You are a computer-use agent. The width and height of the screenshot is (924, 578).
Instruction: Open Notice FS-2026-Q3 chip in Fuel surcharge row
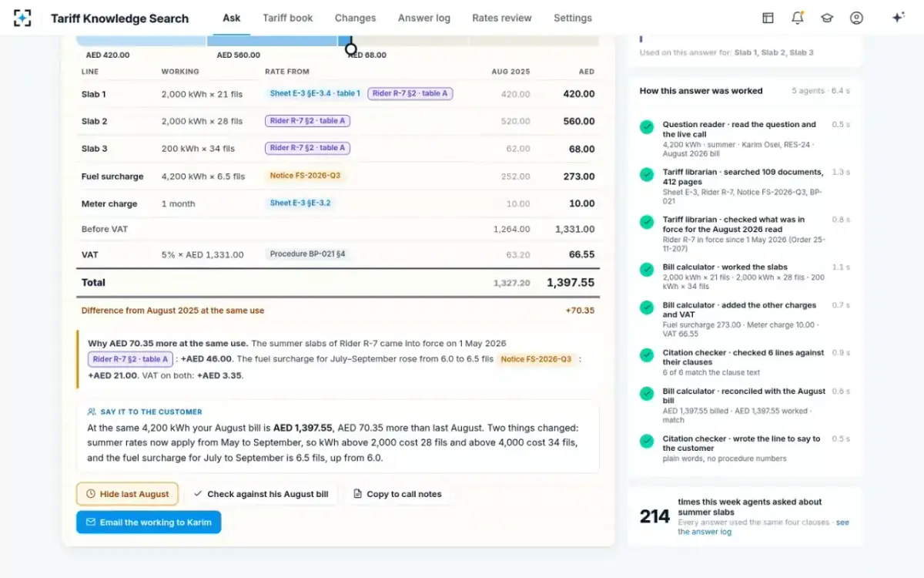(305, 176)
